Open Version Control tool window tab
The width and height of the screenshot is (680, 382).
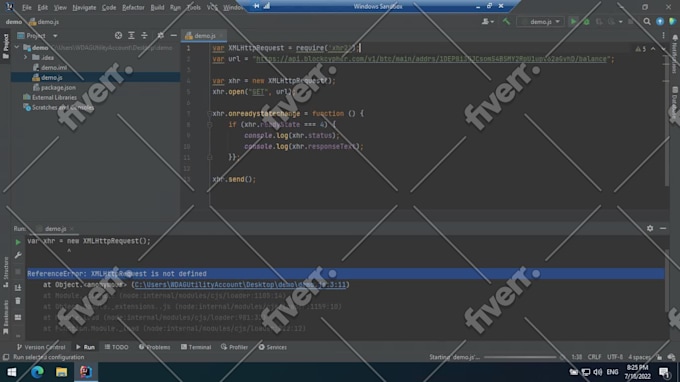41,347
